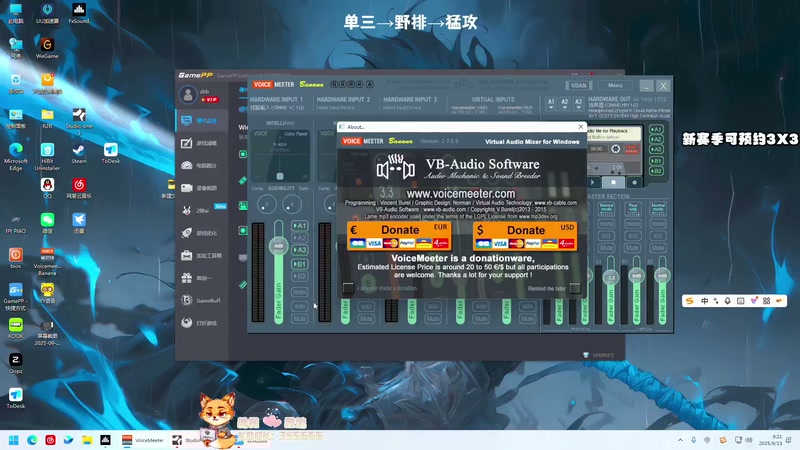
Task: Click the stop button on the cassette recorder
Action: [613, 182]
